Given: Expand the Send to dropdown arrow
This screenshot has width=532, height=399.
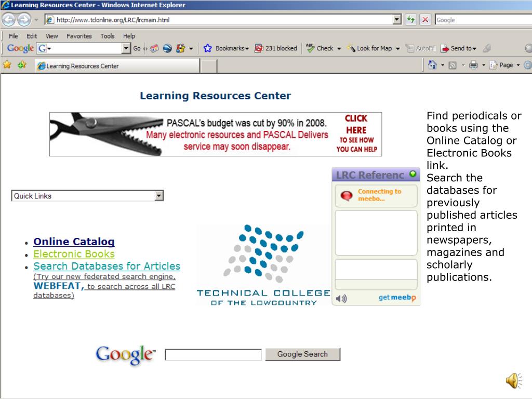Looking at the screenshot, I should (x=474, y=49).
